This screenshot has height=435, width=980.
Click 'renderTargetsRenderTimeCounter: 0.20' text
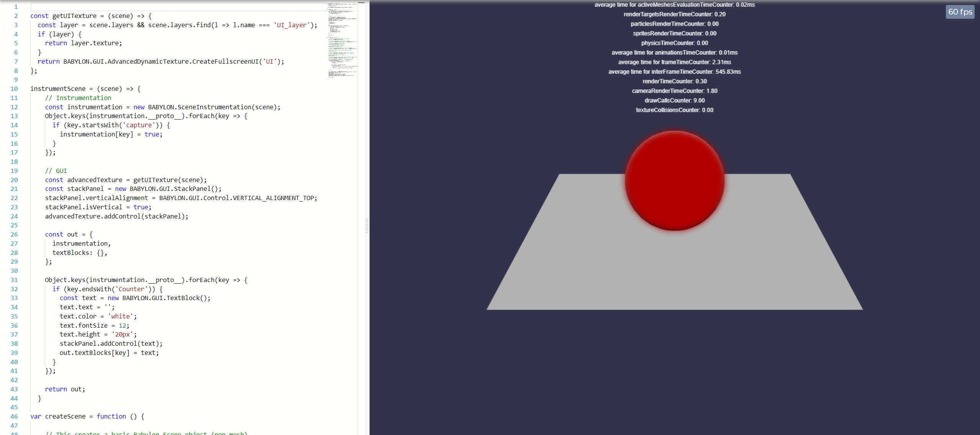tap(674, 14)
